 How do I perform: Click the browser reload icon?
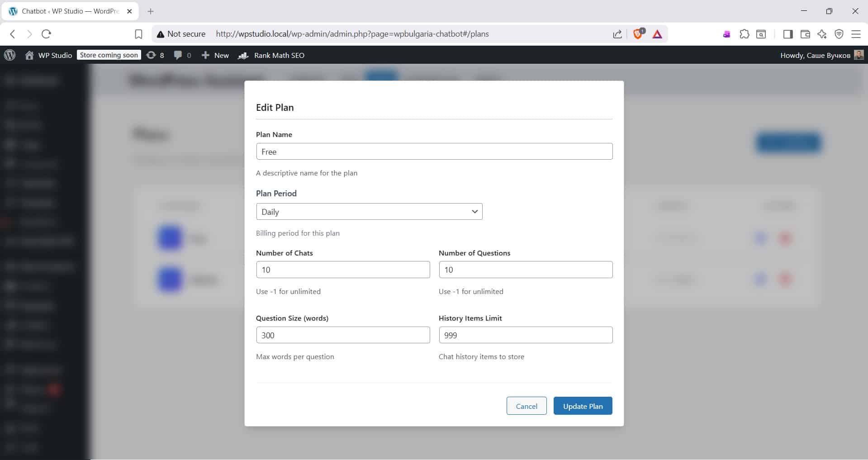coord(46,34)
